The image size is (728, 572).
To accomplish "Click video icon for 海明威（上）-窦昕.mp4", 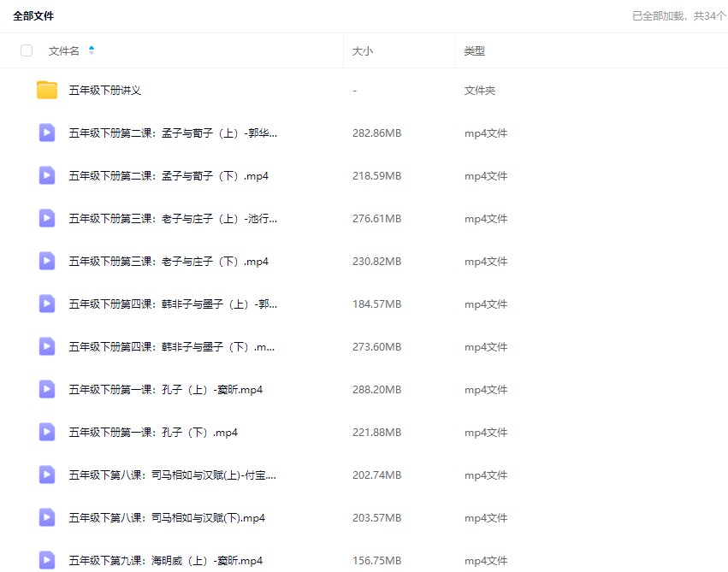I will [47, 560].
